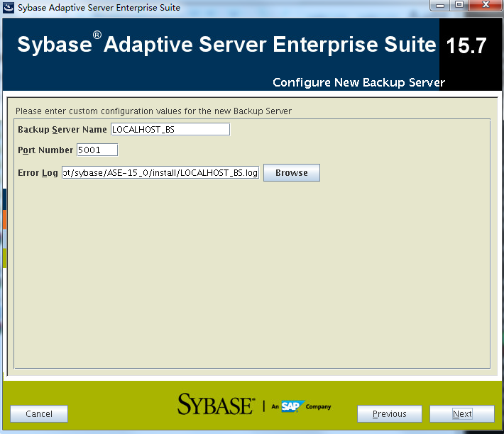Click the custom configuration instruction text
Screen dimensions: 504x434
[x=153, y=111]
